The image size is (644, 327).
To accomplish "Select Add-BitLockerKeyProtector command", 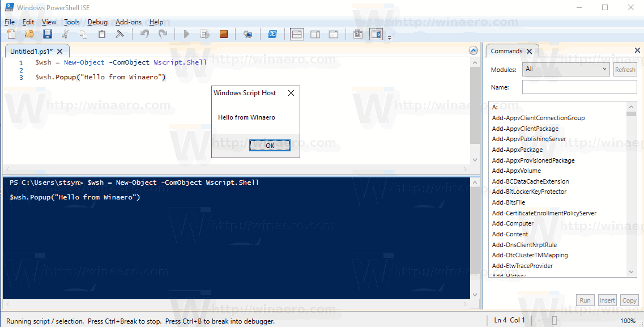I will (x=529, y=192).
